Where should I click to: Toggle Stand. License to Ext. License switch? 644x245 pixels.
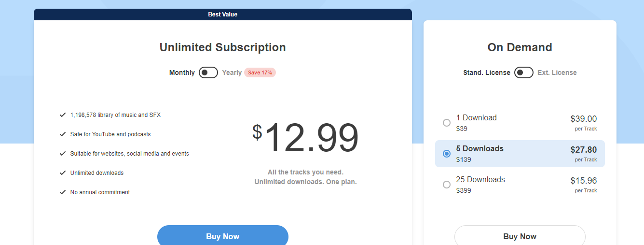(524, 72)
